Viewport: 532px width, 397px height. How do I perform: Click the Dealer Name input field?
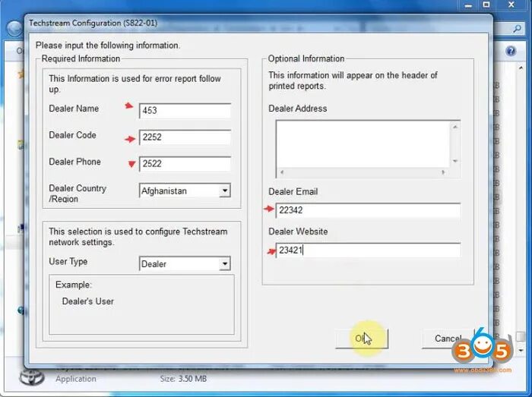pos(185,110)
